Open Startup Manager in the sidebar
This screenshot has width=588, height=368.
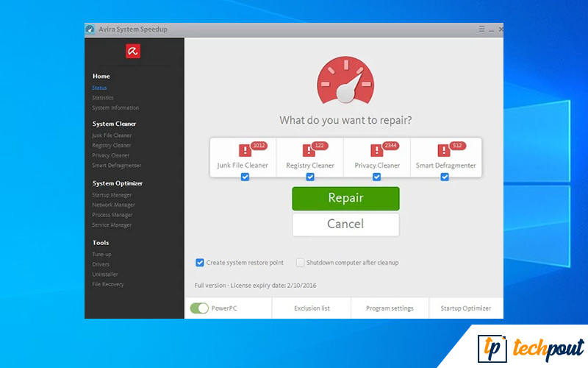(x=112, y=195)
